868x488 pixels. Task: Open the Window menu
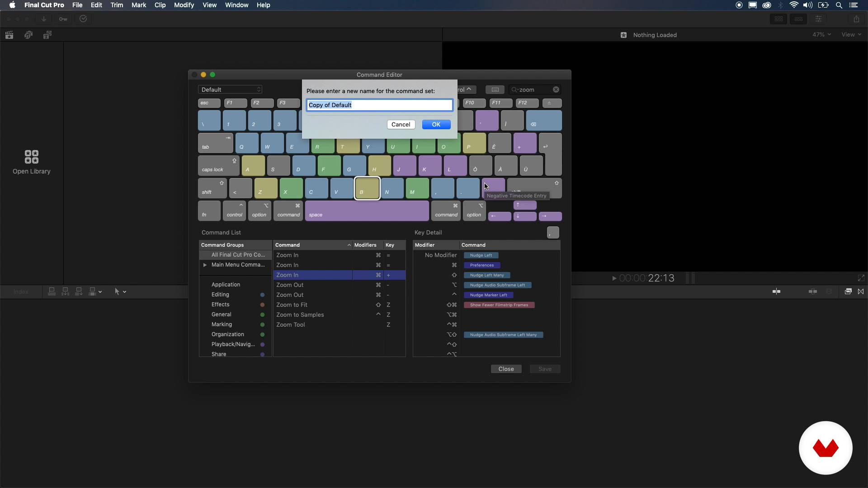(237, 5)
